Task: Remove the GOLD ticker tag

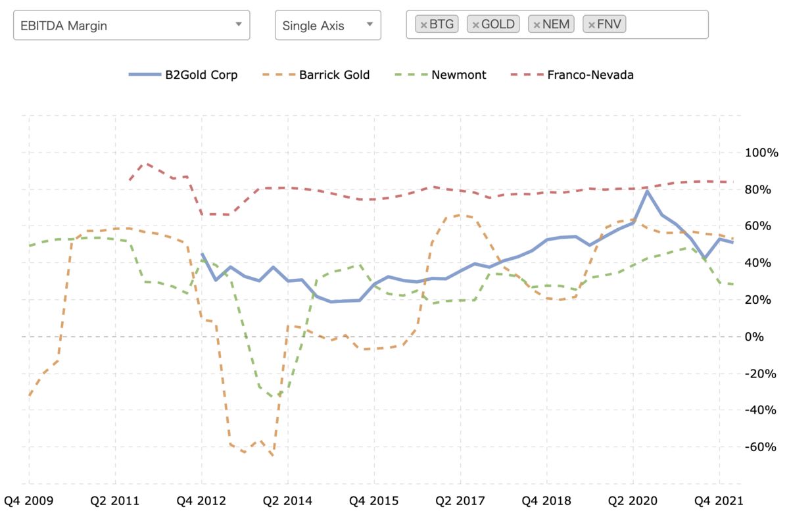Action: [x=476, y=25]
